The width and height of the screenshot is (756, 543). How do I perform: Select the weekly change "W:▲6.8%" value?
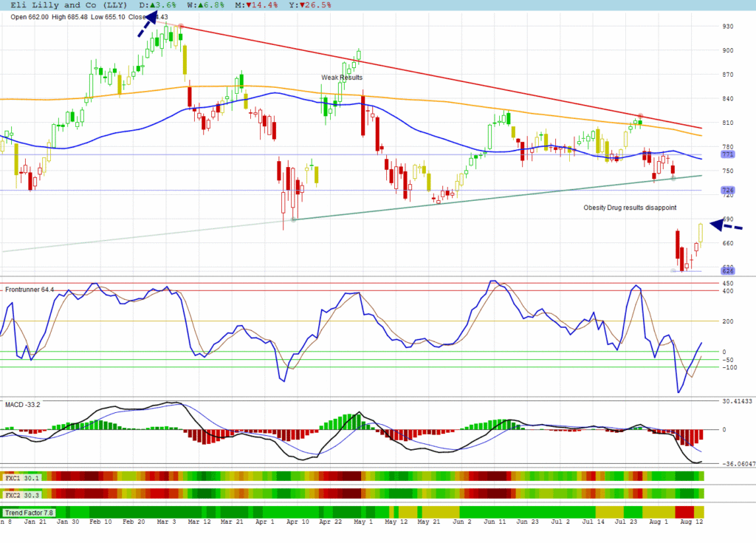click(205, 5)
